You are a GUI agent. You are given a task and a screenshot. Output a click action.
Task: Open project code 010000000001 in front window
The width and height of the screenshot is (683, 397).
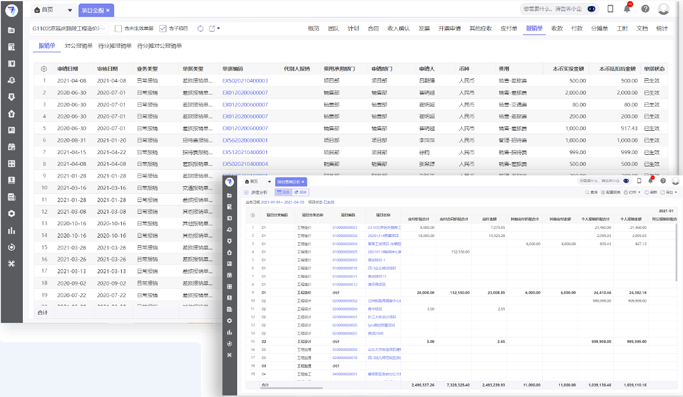(345, 227)
